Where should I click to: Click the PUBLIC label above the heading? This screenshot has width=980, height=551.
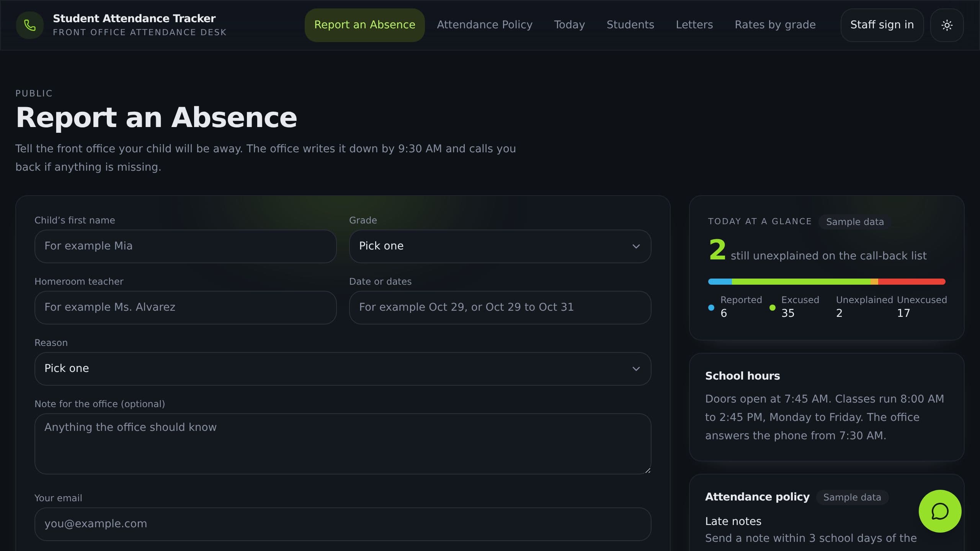pos(34,93)
